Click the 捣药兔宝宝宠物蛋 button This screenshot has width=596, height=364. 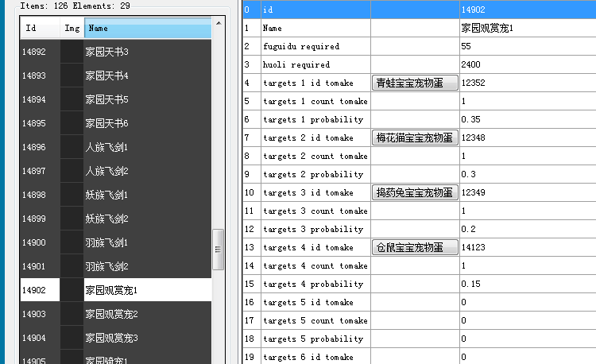pyautogui.click(x=415, y=192)
